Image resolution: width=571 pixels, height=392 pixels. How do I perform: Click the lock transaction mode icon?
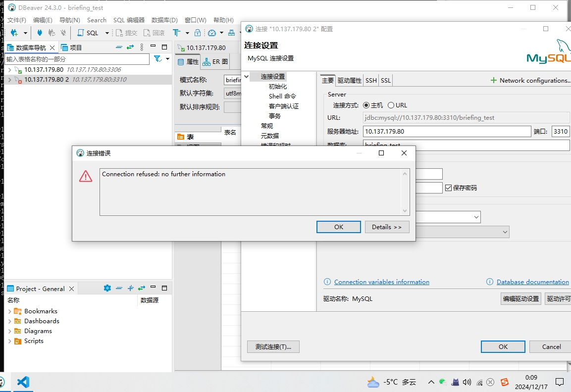click(198, 33)
